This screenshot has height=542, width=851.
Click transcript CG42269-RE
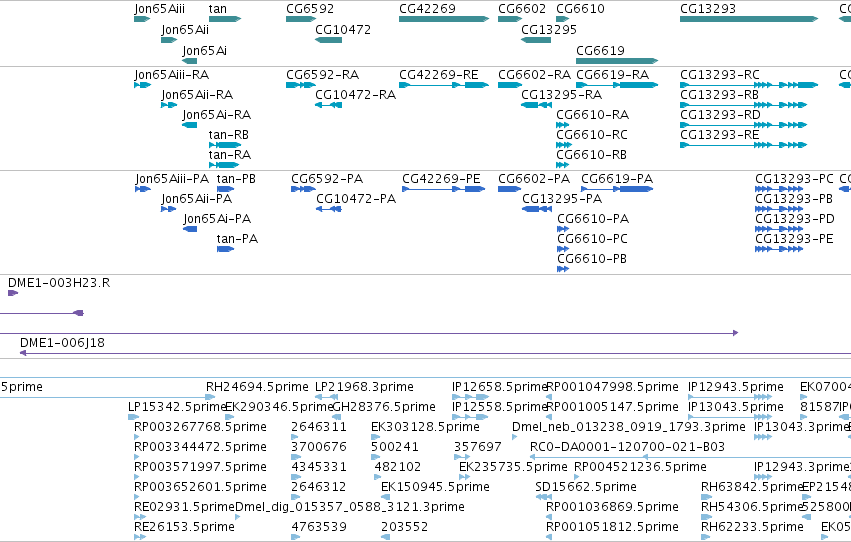click(443, 85)
